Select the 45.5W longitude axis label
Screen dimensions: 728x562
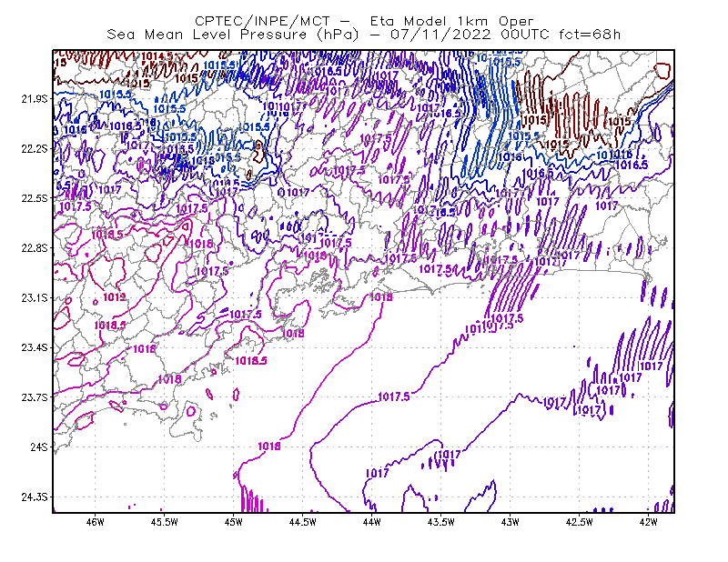click(165, 522)
